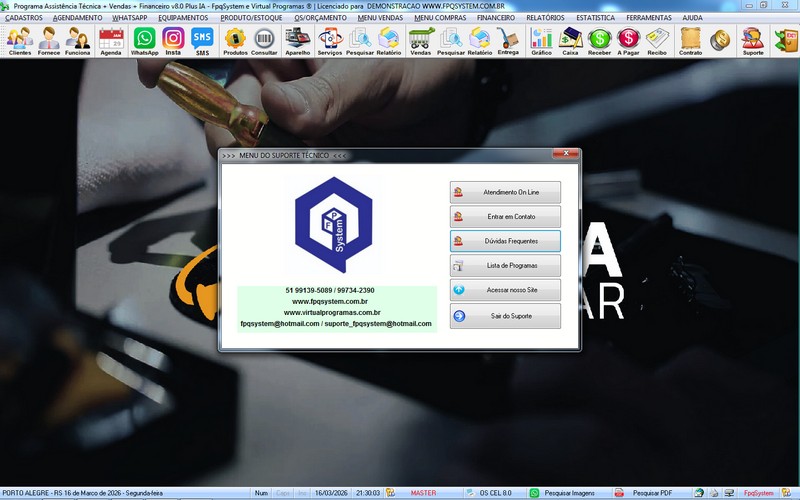Open the Produtos icon
Viewport: 800px width, 500px height.
coord(235,41)
